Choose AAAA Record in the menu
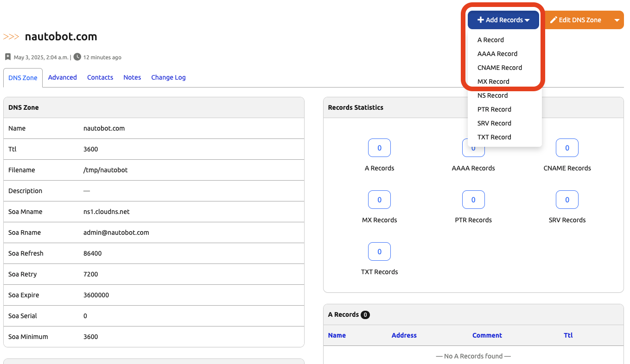 pos(497,54)
